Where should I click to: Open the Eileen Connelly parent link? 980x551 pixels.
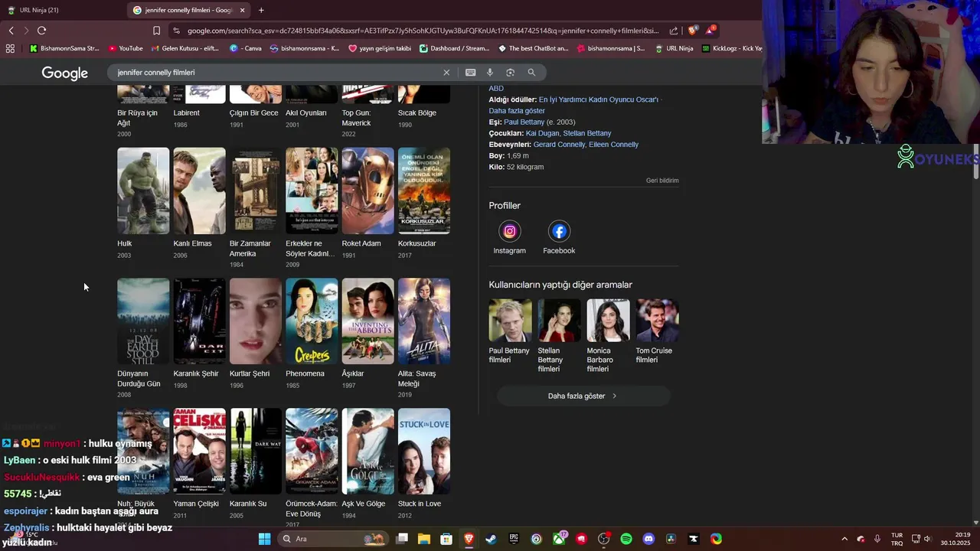(613, 145)
